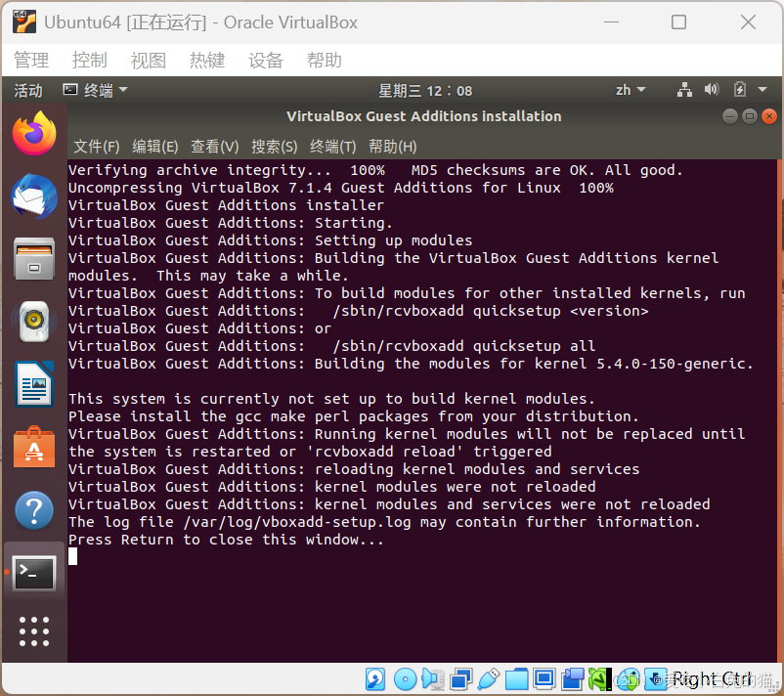
Task: Click 'Uncompressing VirtualBox 7.1.4' line
Action: 341,188
